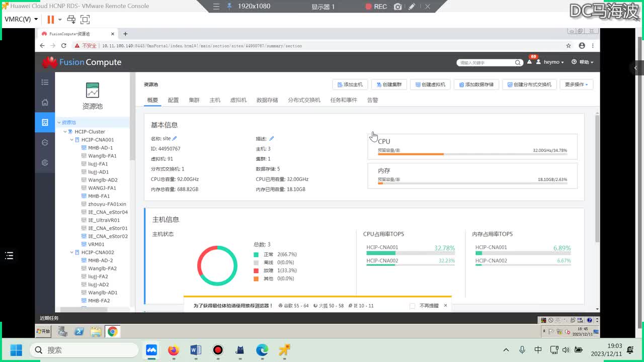
Task: Click the CPU reserved capacity progress bar
Action: click(x=472, y=154)
